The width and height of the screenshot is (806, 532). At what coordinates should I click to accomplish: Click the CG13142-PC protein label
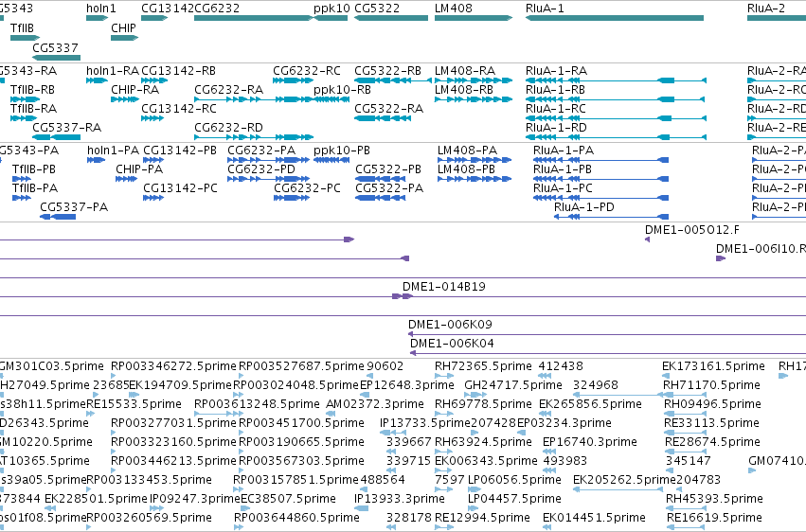(x=180, y=188)
